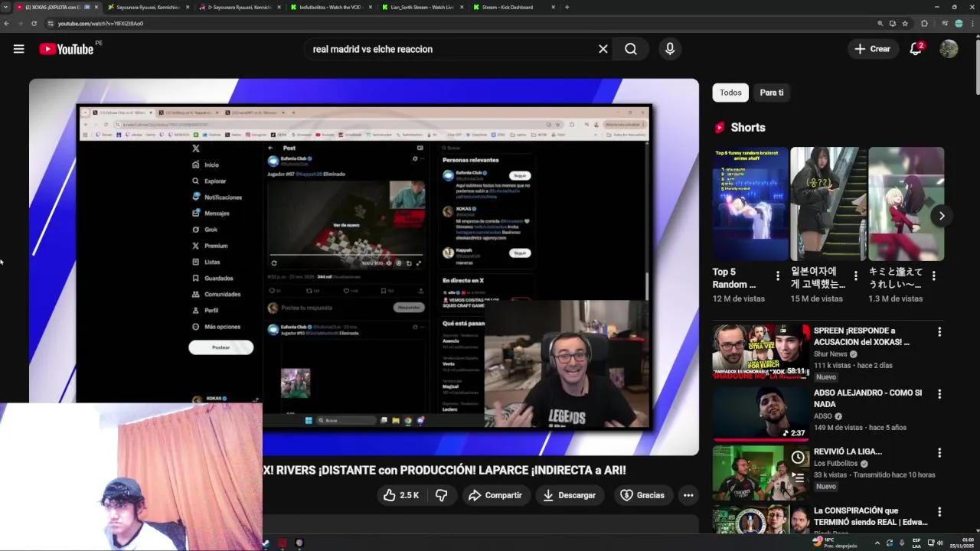The width and height of the screenshot is (980, 551).
Task: Open Korean-titled short thumbnail
Action: click(x=828, y=204)
